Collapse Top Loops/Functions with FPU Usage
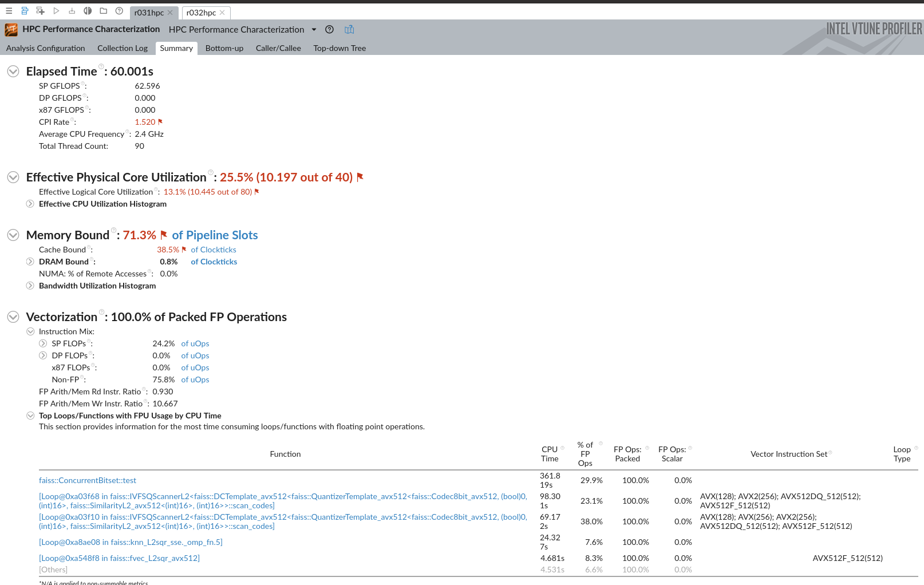This screenshot has height=585, width=924. click(x=30, y=416)
